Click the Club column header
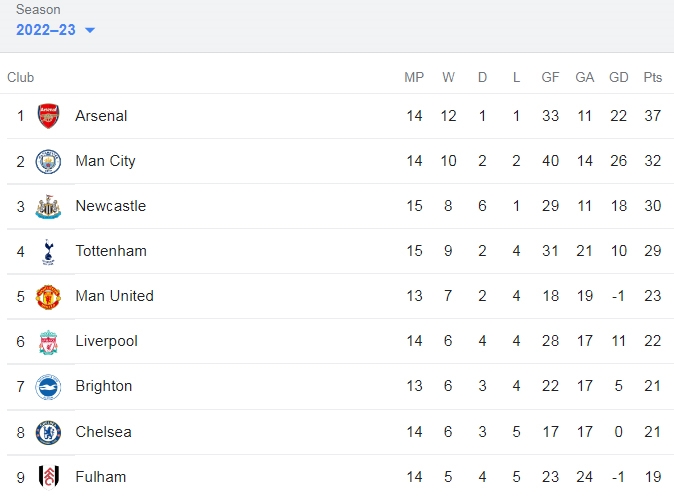The image size is (674, 496). pos(21,77)
